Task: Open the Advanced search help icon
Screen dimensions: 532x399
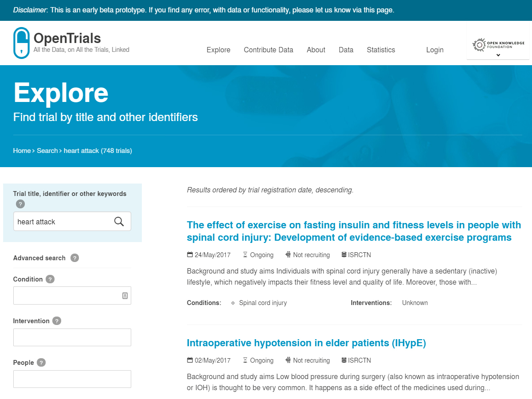Action: pos(74,258)
